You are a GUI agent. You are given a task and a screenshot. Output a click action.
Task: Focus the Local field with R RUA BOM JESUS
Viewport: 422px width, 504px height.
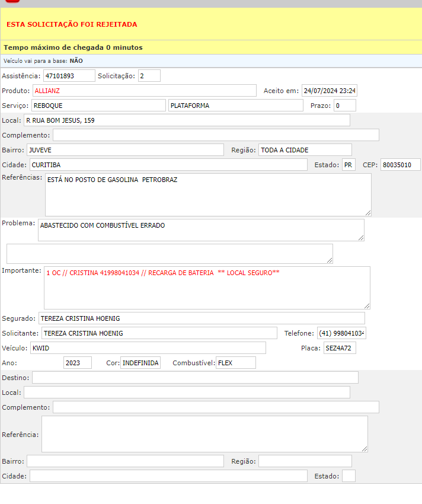187,120
